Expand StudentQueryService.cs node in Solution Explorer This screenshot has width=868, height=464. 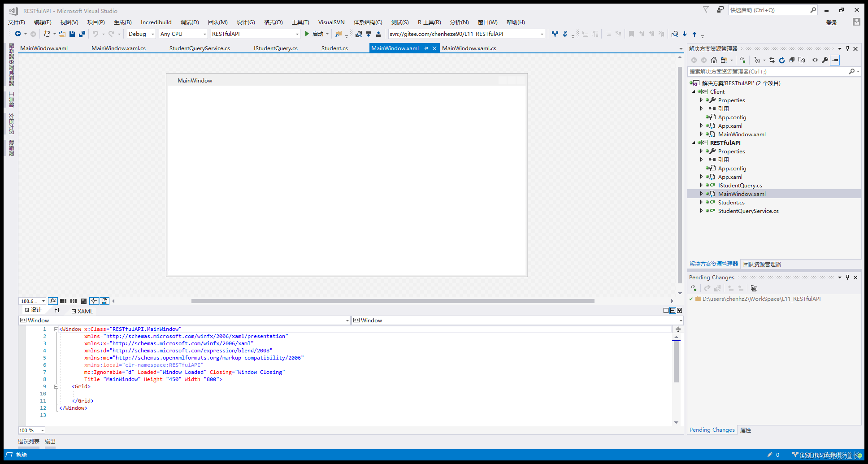point(702,211)
